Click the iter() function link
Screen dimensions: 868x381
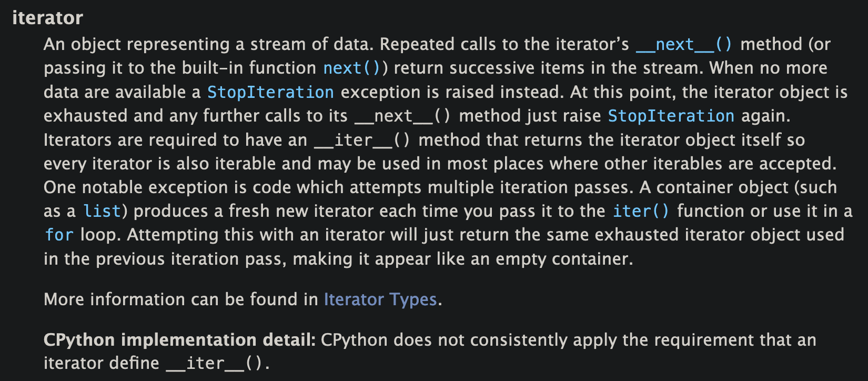[x=641, y=212]
